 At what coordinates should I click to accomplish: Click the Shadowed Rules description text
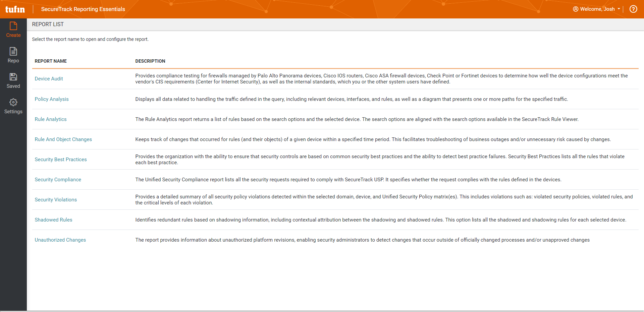[381, 220]
